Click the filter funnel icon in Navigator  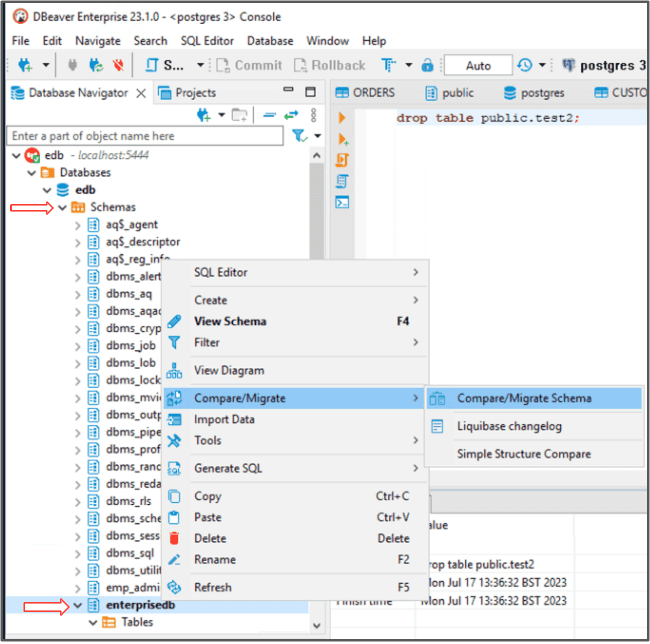[298, 135]
